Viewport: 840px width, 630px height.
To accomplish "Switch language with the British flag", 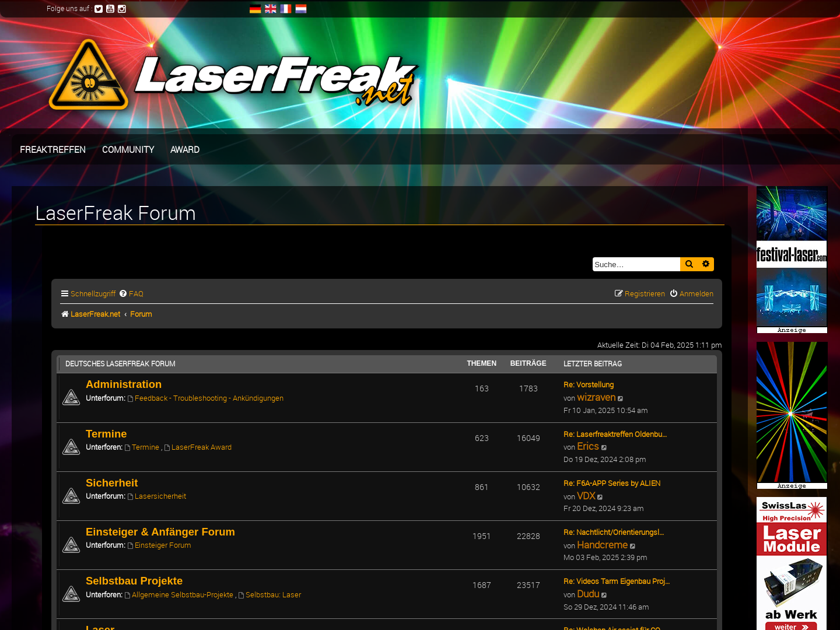I will click(x=270, y=9).
